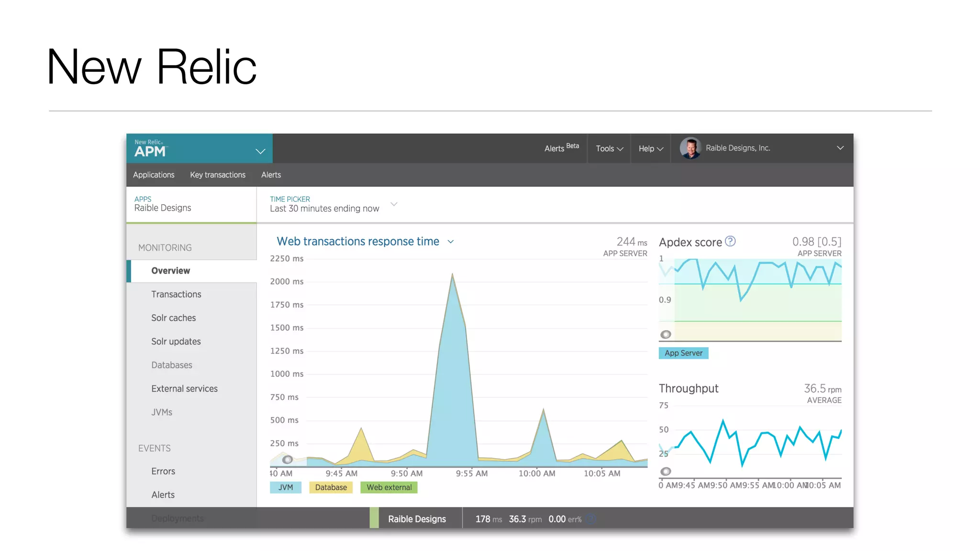Click the Apdex chart handle icon

coord(666,334)
